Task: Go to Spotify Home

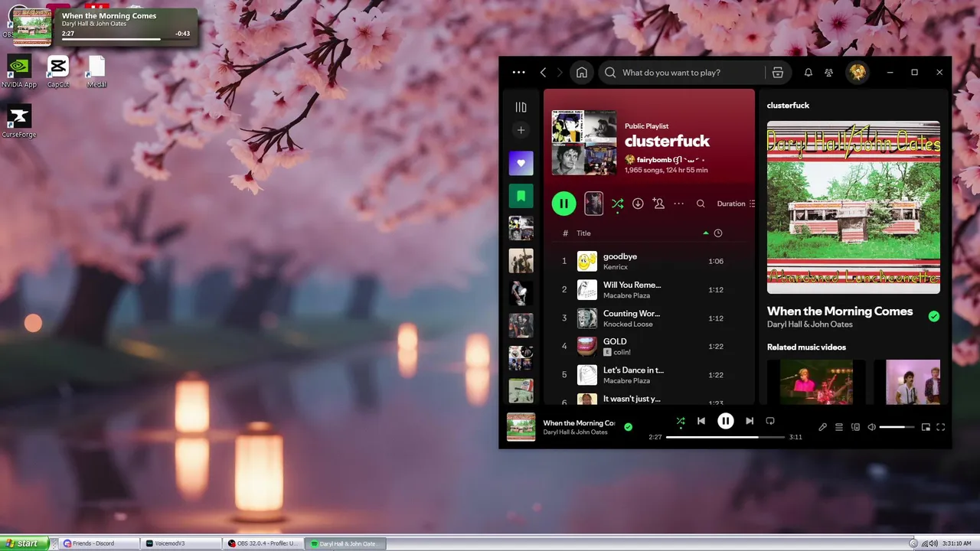Action: click(x=582, y=73)
